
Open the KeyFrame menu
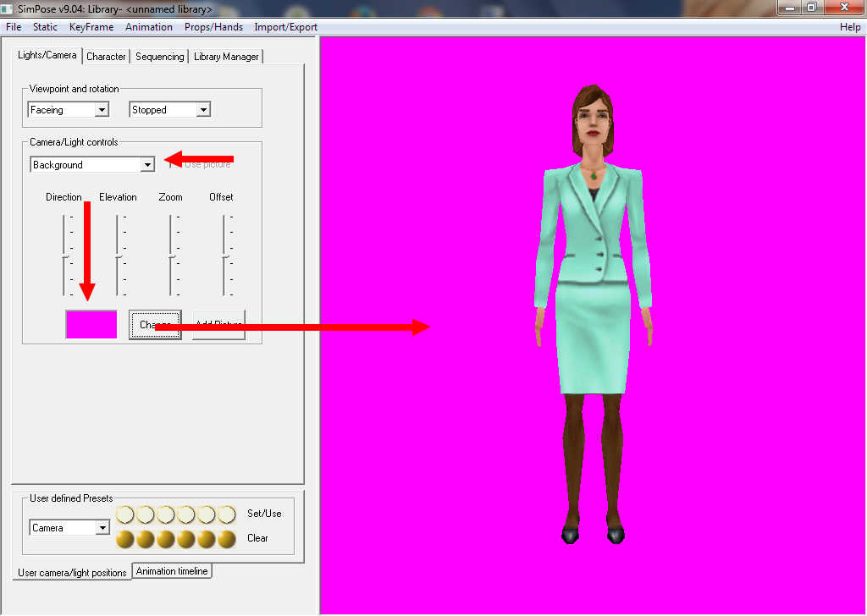[x=91, y=27]
